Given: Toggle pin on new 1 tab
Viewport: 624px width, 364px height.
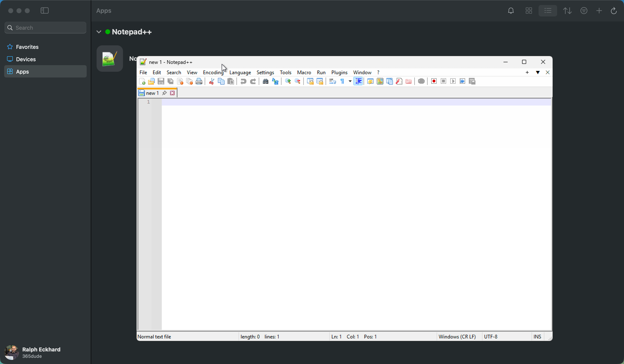Looking at the screenshot, I should [164, 93].
